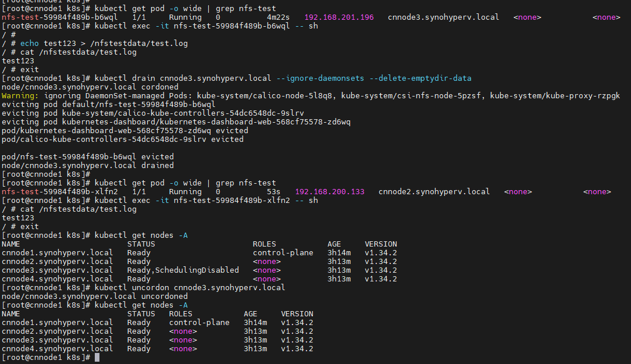631x364 pixels.
Task: Click cnnode2.synohyperv.local in second pod row
Action: point(434,192)
